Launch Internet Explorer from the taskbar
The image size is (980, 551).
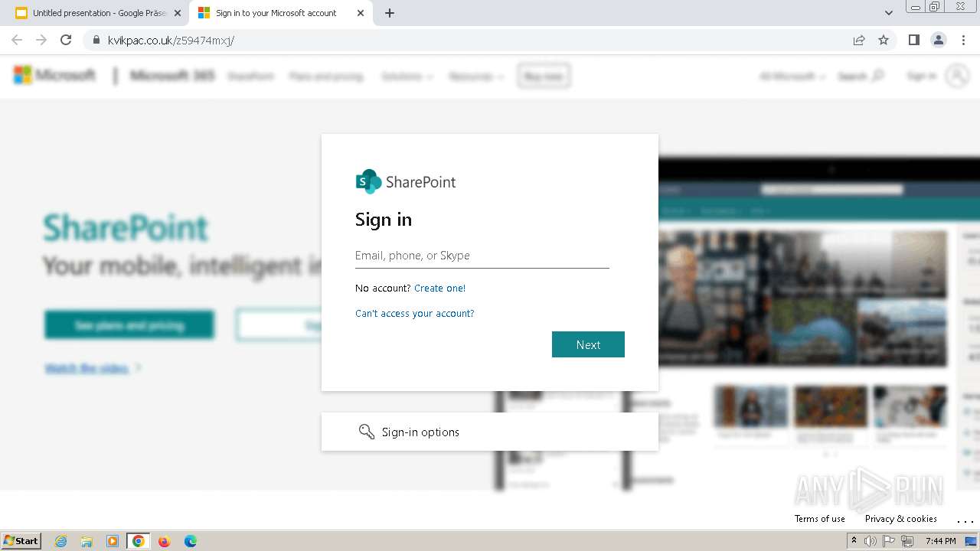click(61, 541)
